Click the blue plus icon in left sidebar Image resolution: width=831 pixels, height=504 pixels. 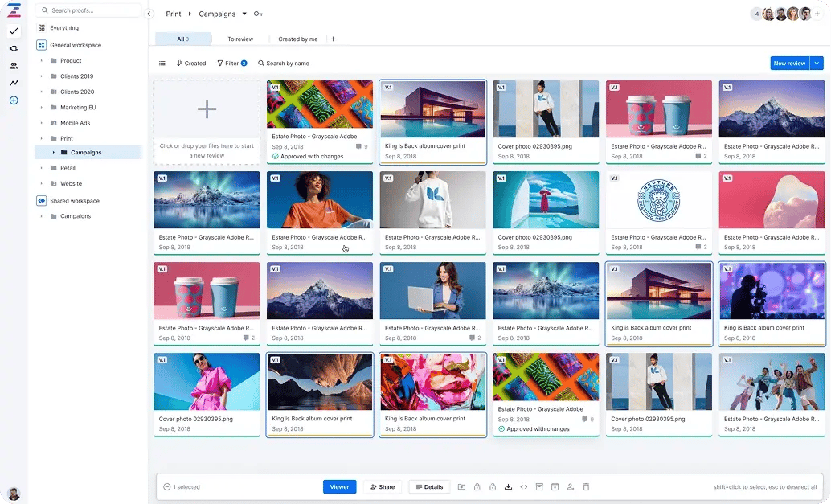click(x=13, y=100)
